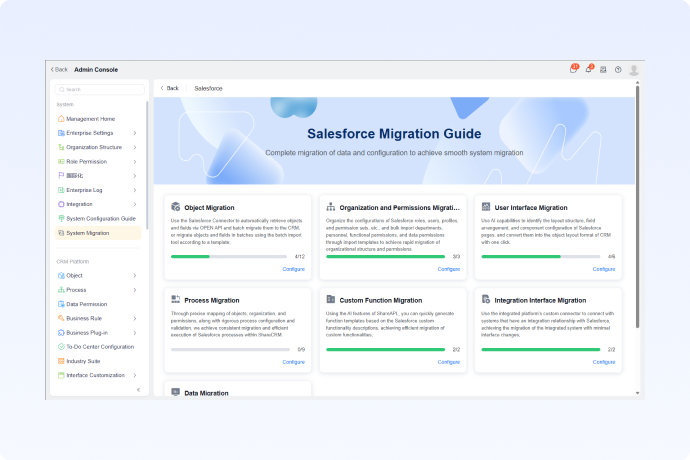Click the contacts card icon in header

603,70
